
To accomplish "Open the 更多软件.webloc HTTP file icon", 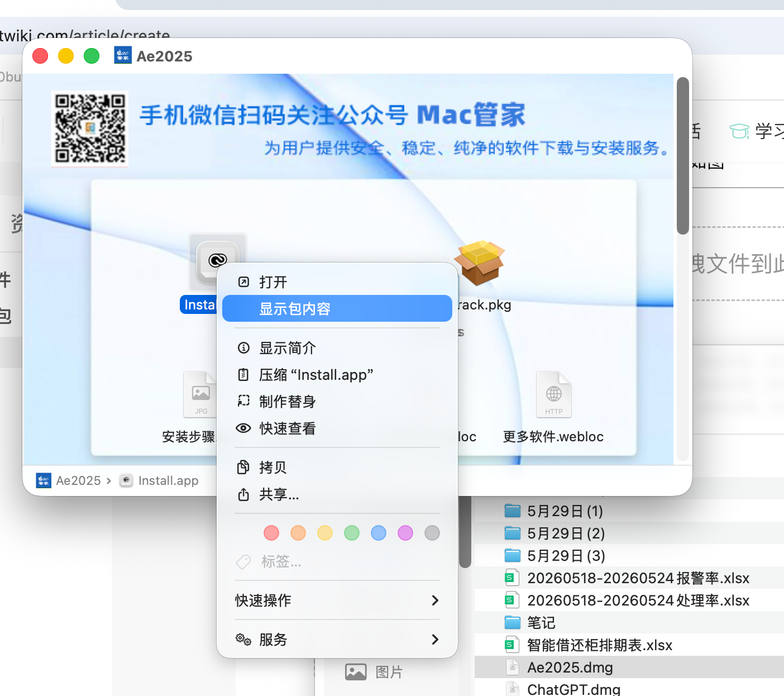I will pyautogui.click(x=553, y=394).
